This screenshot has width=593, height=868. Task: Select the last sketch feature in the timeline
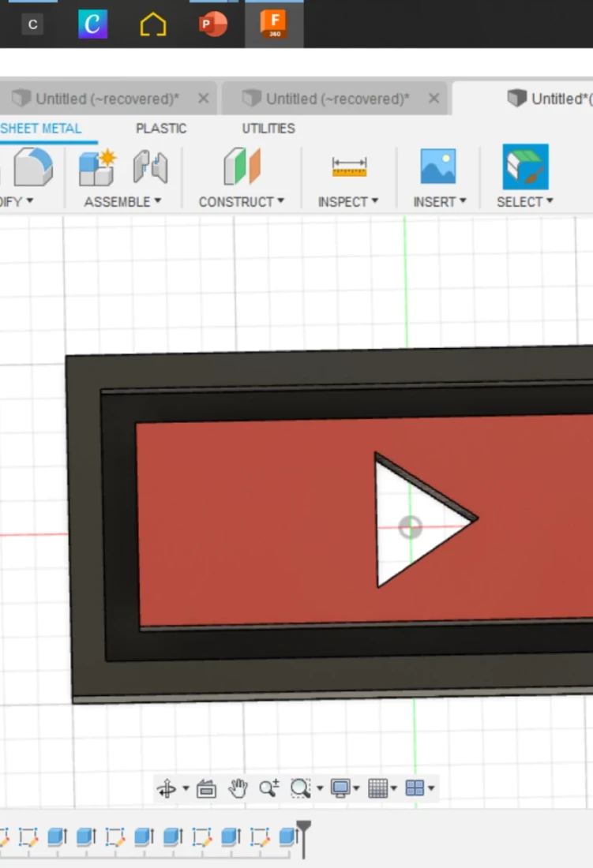pyautogui.click(x=260, y=836)
